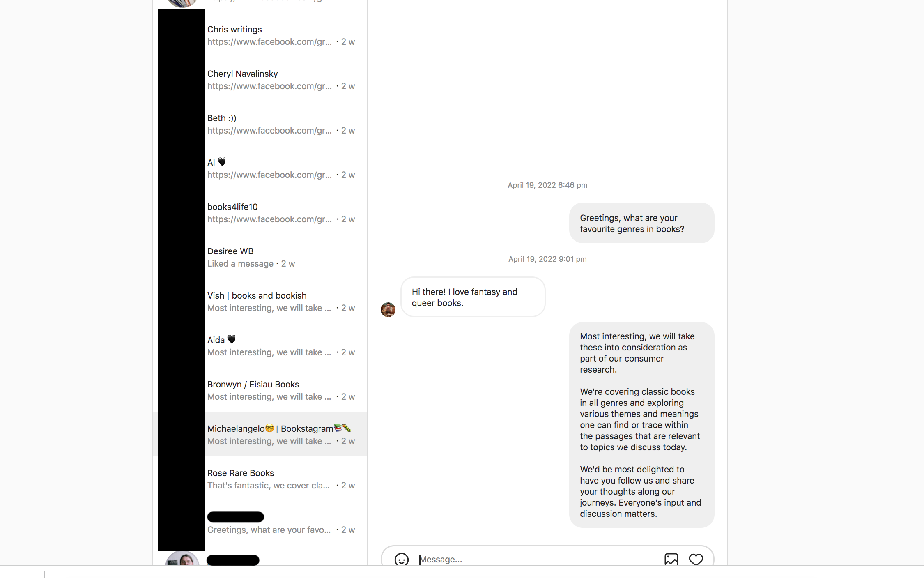Open the Al conversation with black heart
The width and height of the screenshot is (924, 578).
(x=260, y=168)
